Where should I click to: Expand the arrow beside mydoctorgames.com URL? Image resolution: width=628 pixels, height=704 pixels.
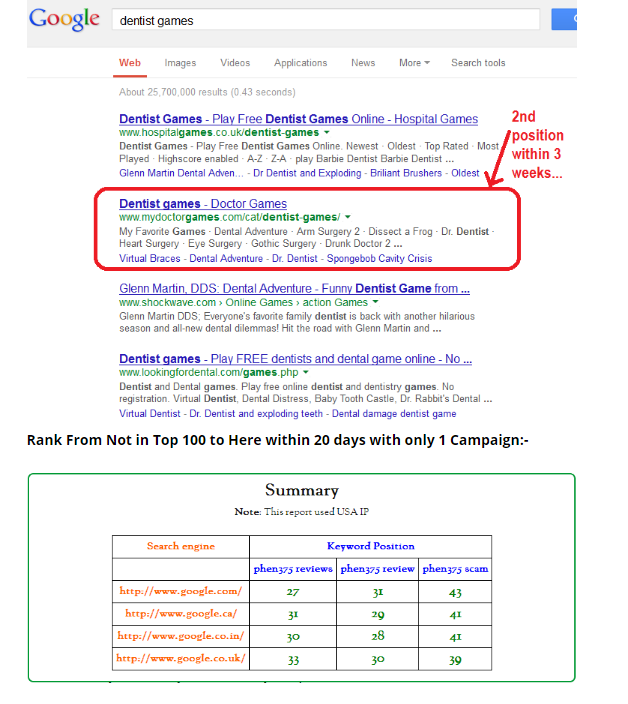coord(347,217)
